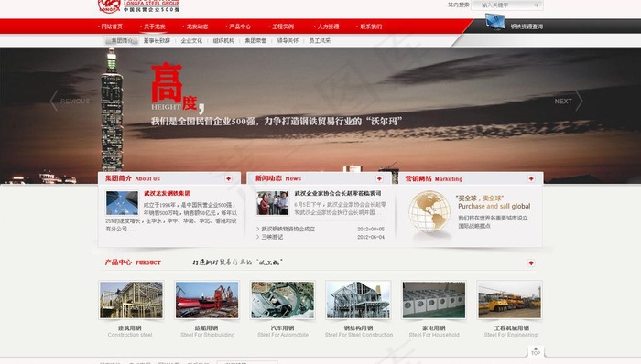
Task: Focus the keyword search input field
Action: (x=507, y=5)
